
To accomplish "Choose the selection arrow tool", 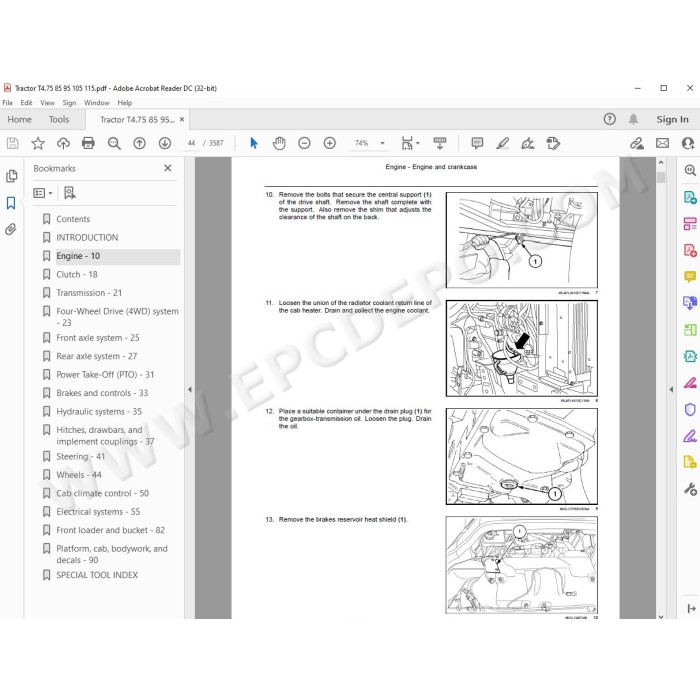I will [254, 143].
